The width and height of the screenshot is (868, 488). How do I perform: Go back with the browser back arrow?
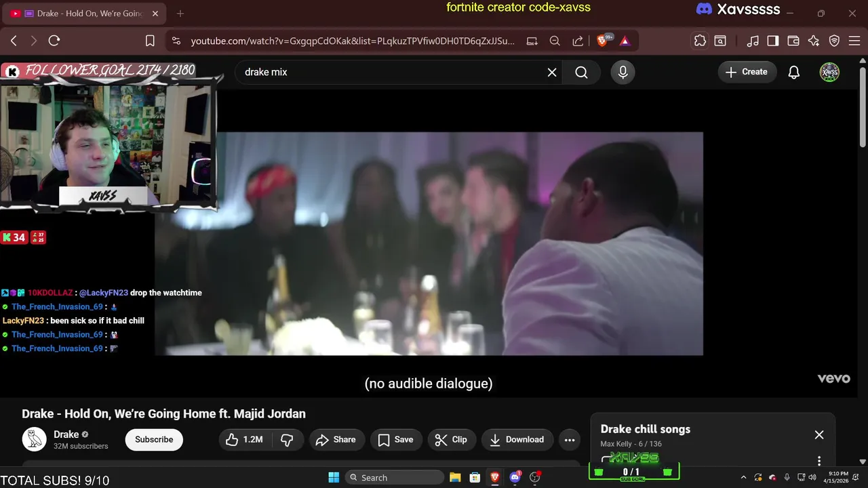(x=14, y=41)
